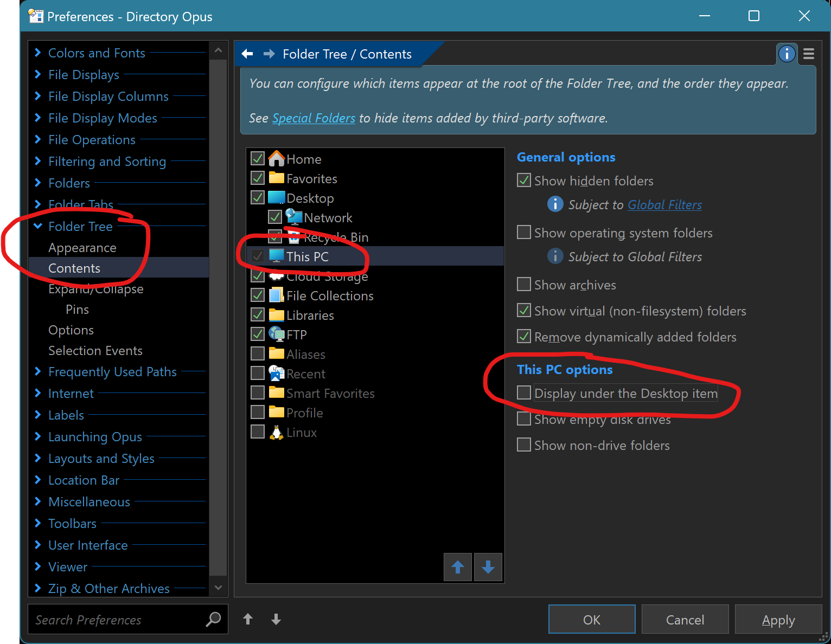Expand Toolbars category
The width and height of the screenshot is (831, 644).
[38, 523]
